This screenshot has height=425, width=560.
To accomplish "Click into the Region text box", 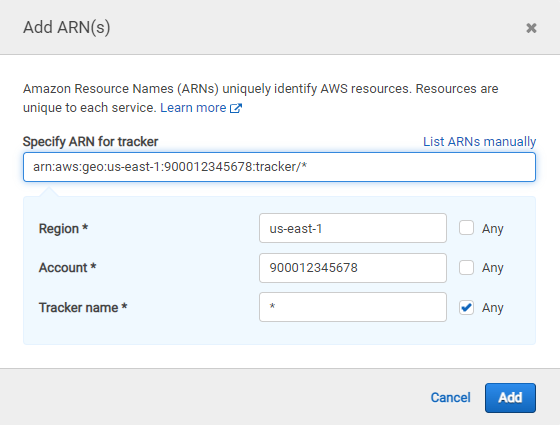I will [x=353, y=228].
